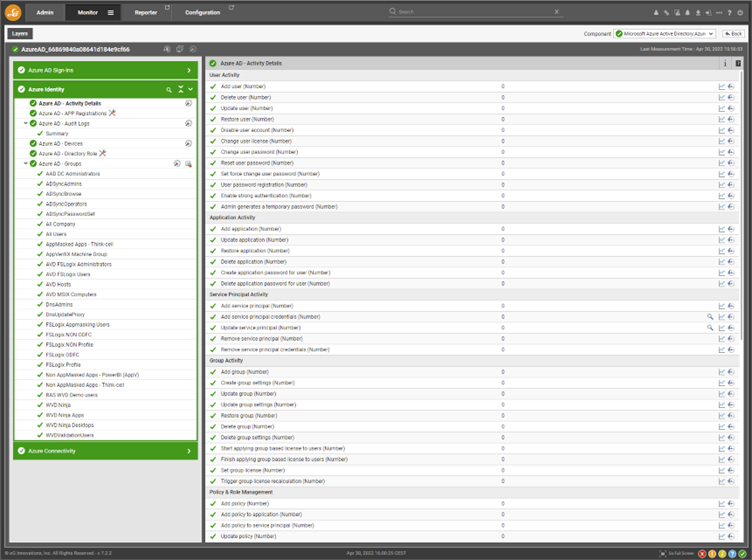Open the user profile icon in top bar
The width and height of the screenshot is (752, 560).
click(x=656, y=13)
